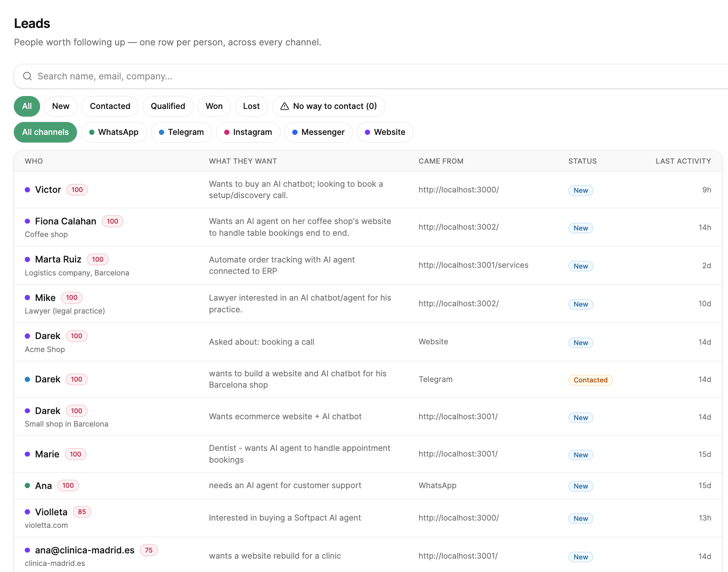Click the blue dot beside Telegram Darek
This screenshot has height=572, width=728.
click(x=28, y=379)
